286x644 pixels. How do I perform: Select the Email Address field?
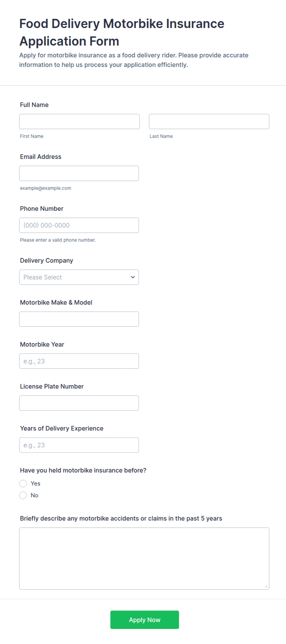[x=79, y=174]
